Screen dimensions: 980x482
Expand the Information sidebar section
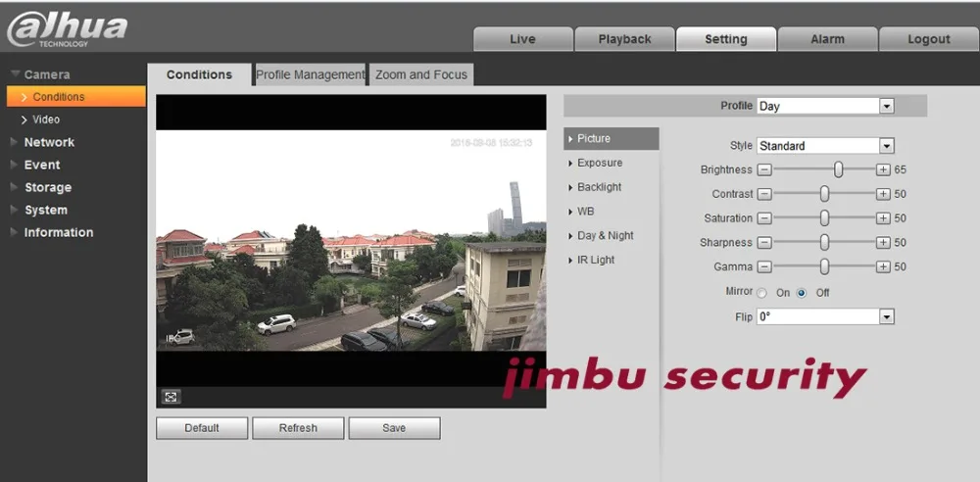(x=52, y=232)
